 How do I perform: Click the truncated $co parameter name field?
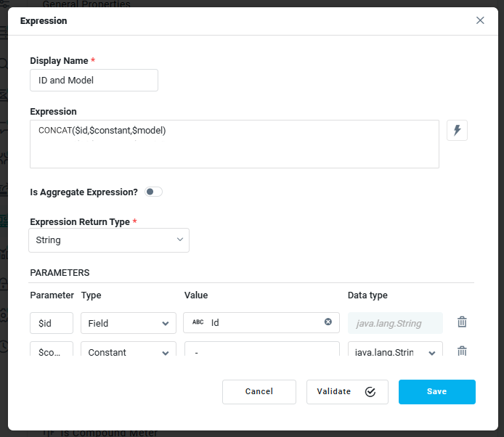[x=52, y=351]
